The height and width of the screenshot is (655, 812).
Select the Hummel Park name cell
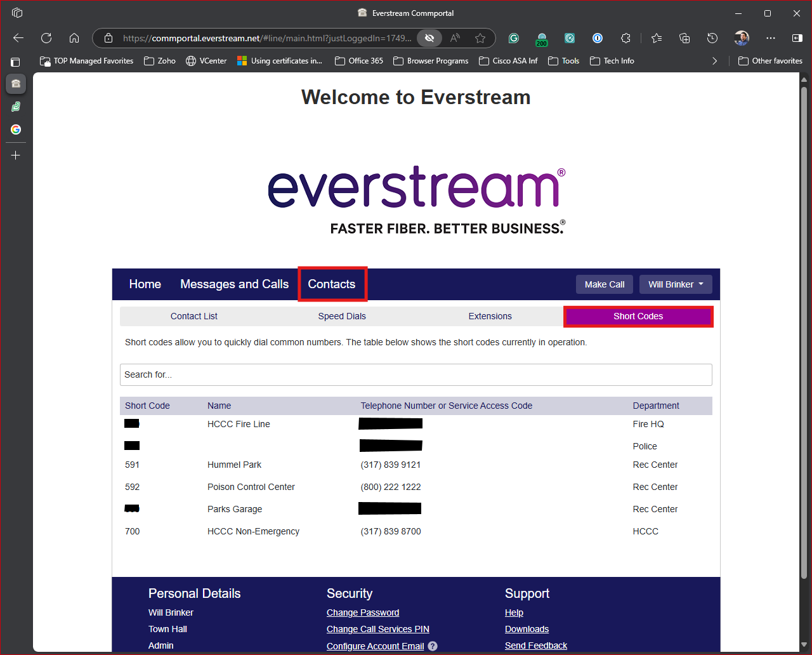pyautogui.click(x=235, y=465)
